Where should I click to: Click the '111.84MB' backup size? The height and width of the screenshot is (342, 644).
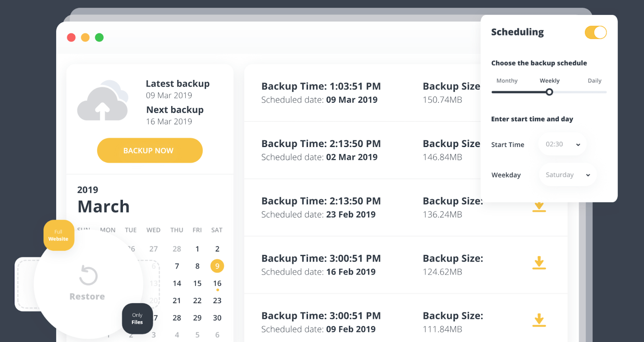[442, 329]
